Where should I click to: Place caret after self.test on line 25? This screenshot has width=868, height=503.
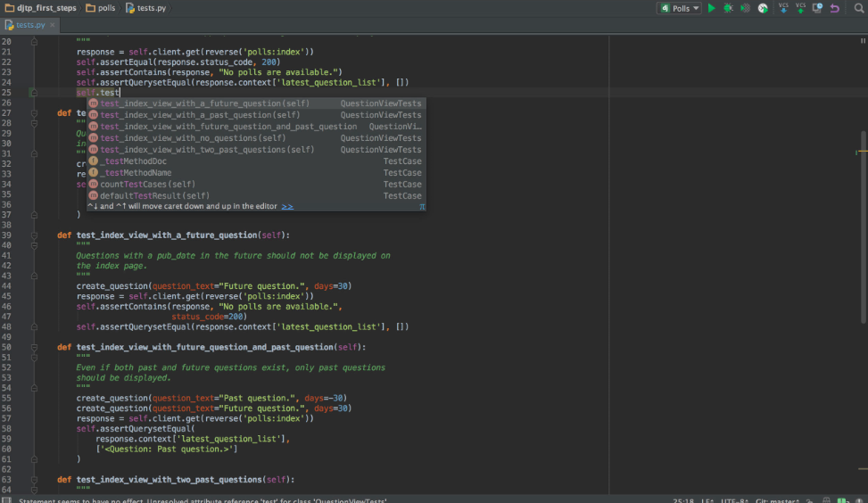120,93
